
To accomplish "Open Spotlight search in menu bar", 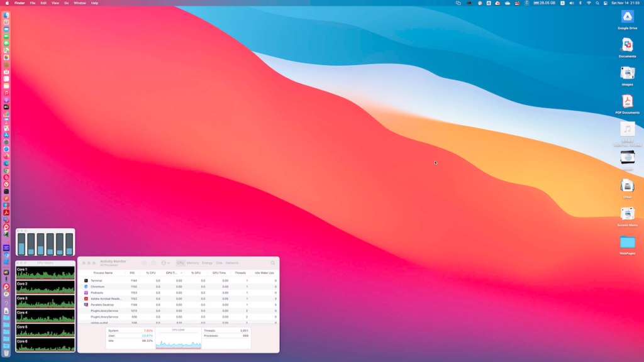I will click(597, 3).
